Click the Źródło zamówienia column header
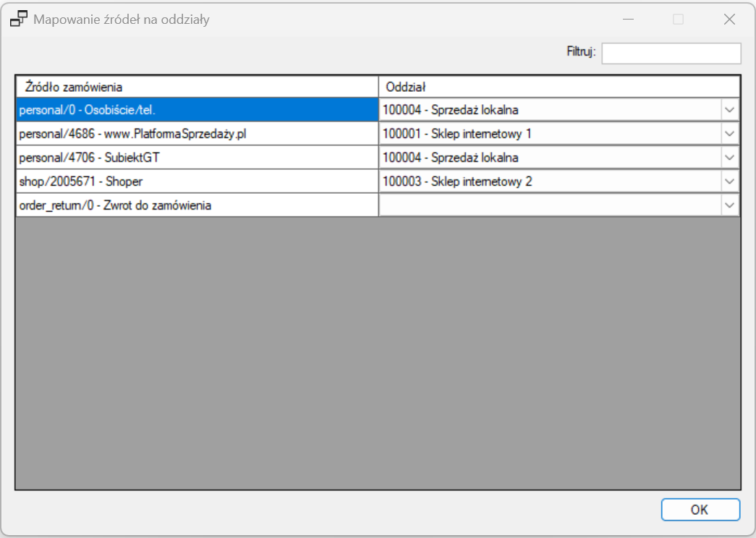 (197, 87)
